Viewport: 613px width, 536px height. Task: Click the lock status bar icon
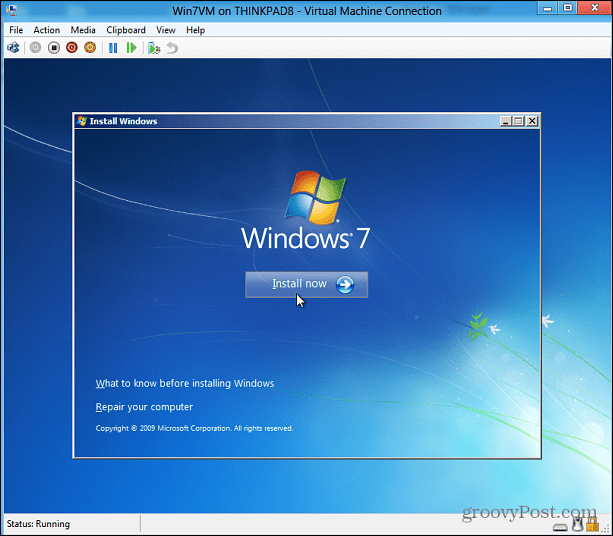[x=592, y=525]
